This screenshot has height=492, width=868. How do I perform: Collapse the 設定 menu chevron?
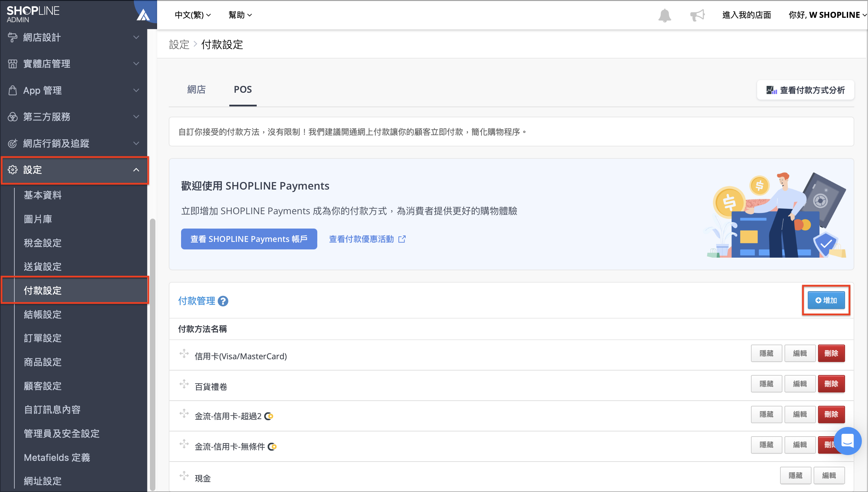136,170
